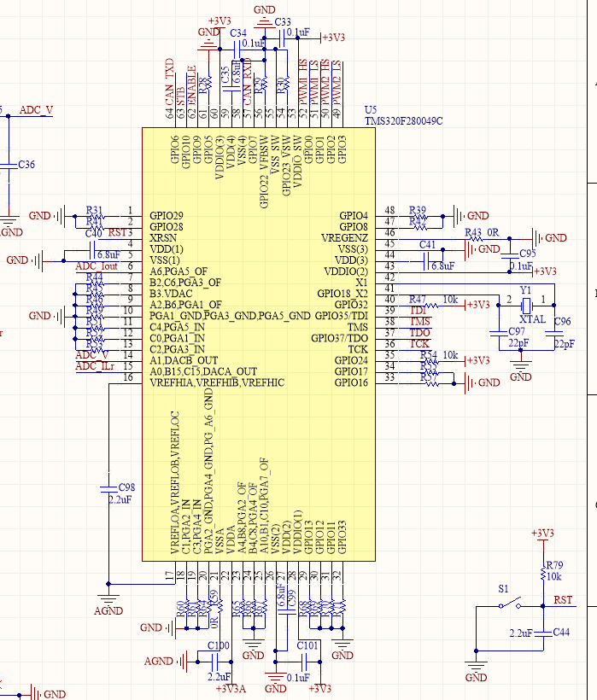The width and height of the screenshot is (597, 700).
Task: Select capacitor C101 designator
Action: click(307, 646)
